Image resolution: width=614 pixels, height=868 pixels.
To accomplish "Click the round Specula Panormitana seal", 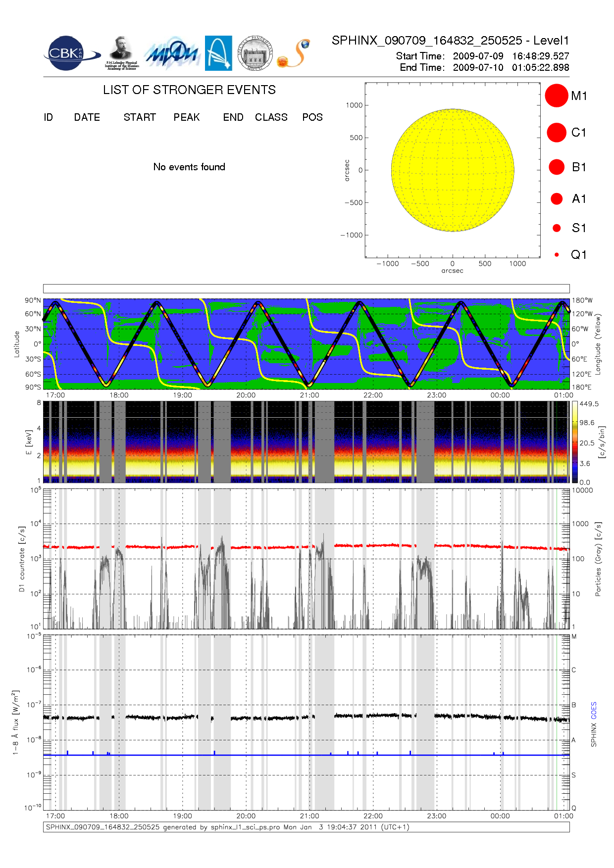I will (255, 53).
